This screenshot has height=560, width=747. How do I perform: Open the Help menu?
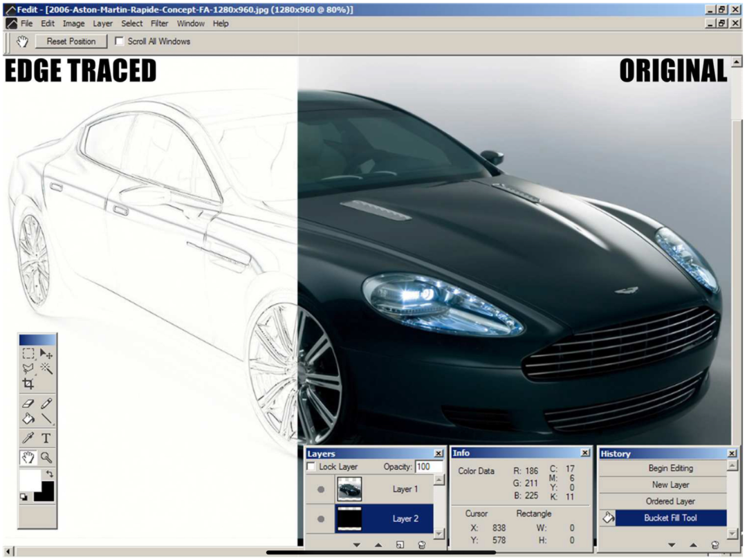point(221,24)
